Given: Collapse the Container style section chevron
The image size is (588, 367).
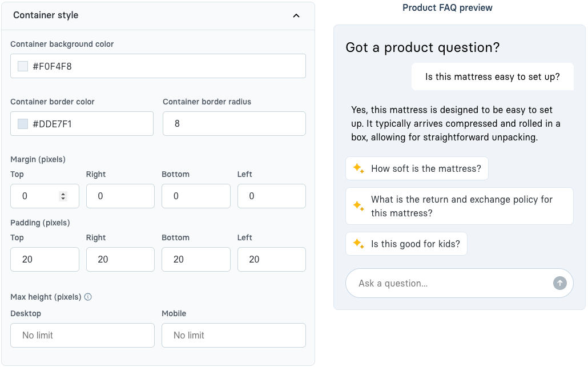Looking at the screenshot, I should click(296, 16).
